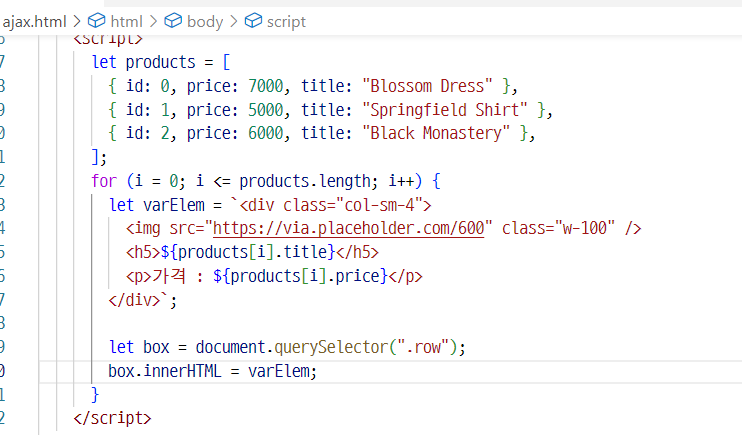
Task: Click the products variable in let declaration
Action: click(160, 62)
